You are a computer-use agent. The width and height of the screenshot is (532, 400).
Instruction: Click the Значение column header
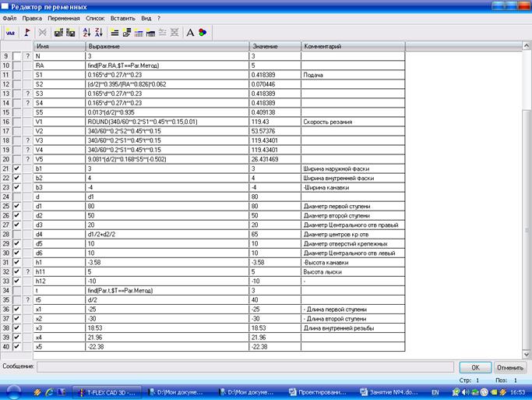point(275,47)
